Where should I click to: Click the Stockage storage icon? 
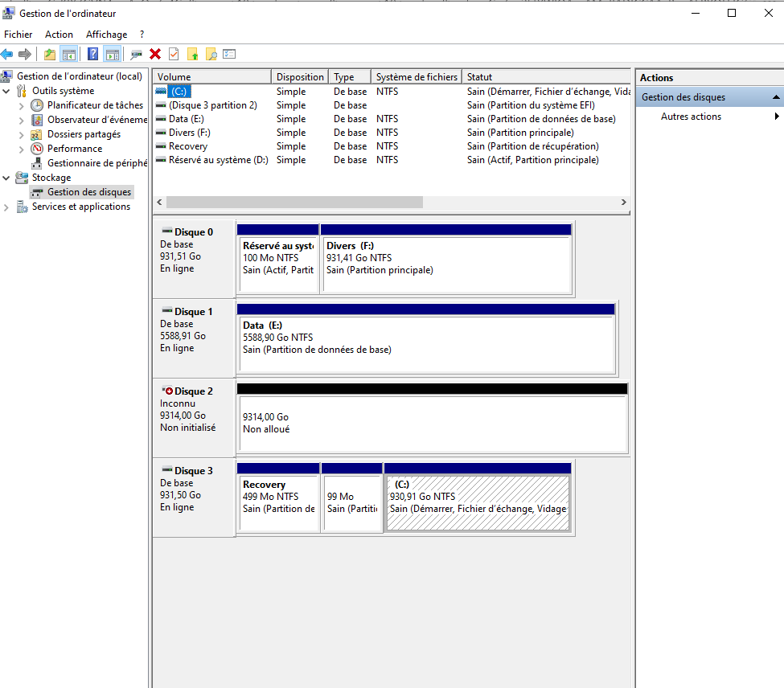(x=22, y=178)
